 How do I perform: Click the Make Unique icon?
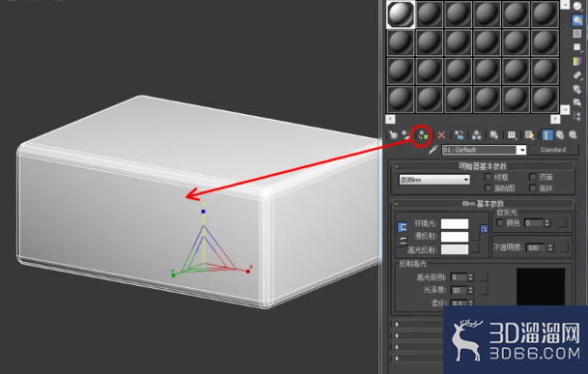[x=477, y=134]
